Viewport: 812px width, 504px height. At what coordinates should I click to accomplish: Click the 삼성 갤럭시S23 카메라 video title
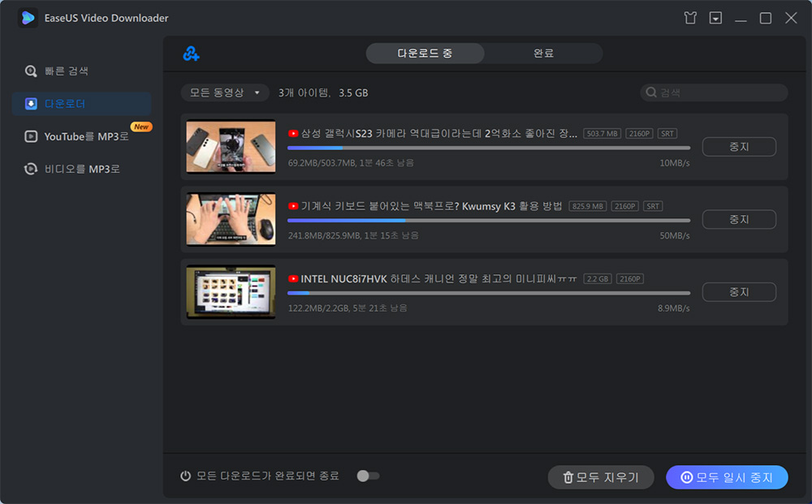438,133
